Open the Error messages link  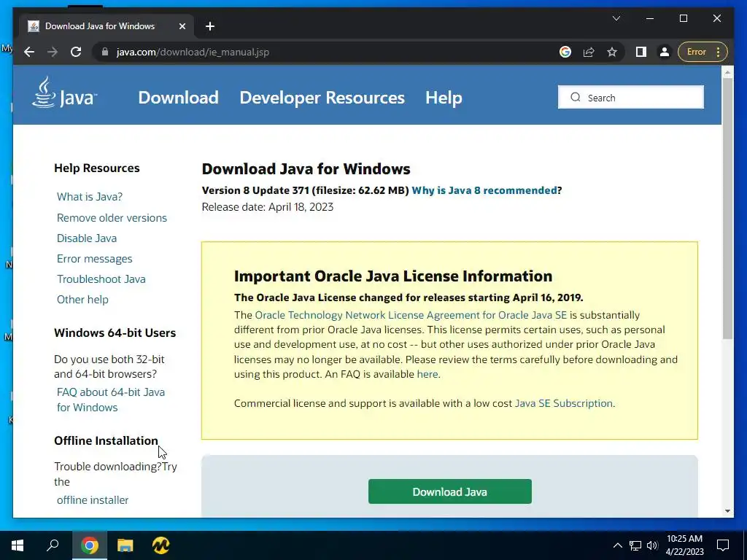[x=94, y=259]
